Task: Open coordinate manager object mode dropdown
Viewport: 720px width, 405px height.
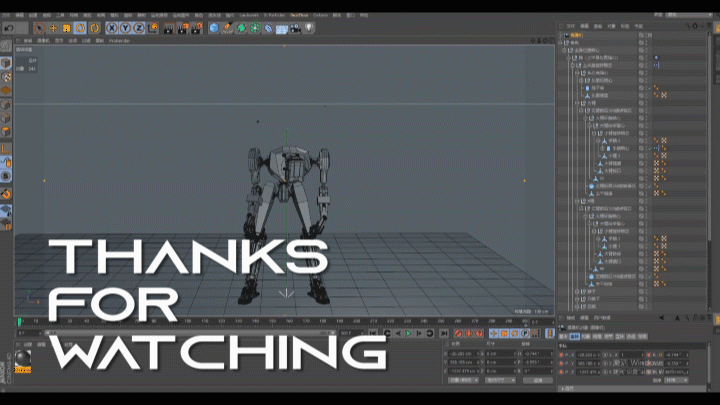Action: (463, 380)
